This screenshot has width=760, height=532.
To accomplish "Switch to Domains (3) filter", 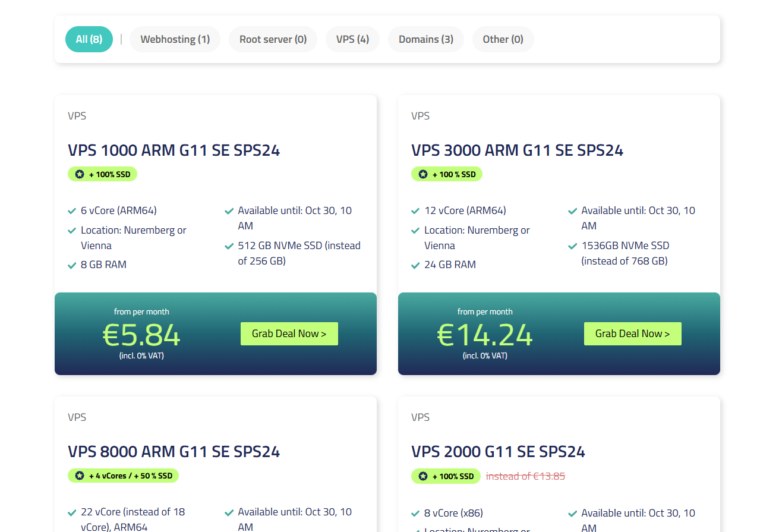I will pos(426,39).
